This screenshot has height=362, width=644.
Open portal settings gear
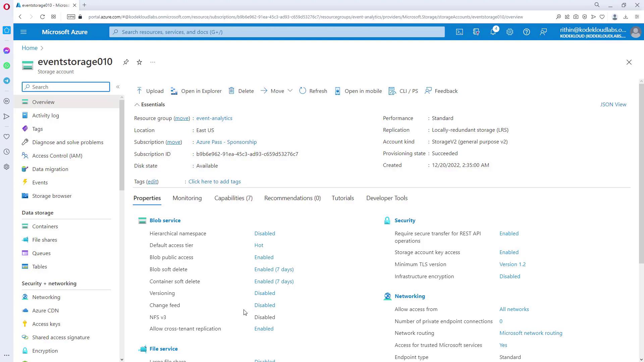click(509, 32)
